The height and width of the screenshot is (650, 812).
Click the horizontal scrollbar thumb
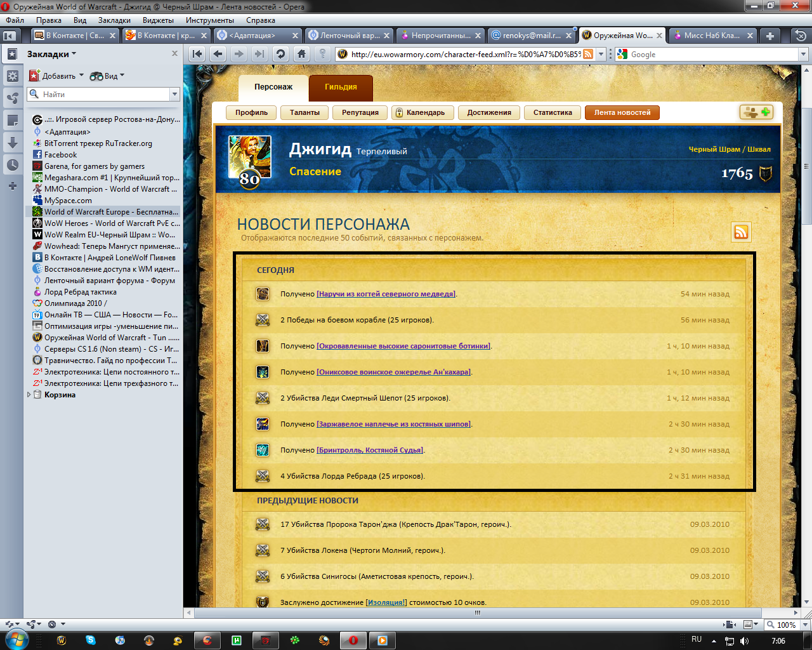[478, 613]
